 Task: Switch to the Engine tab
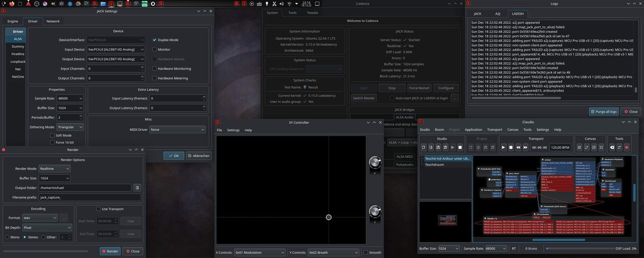pos(13,21)
